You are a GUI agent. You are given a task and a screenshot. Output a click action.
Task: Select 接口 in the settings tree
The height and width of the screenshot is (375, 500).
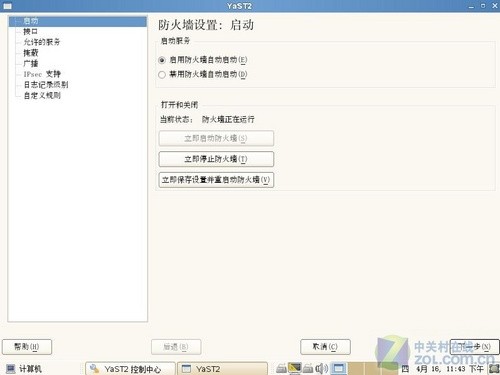pos(30,32)
